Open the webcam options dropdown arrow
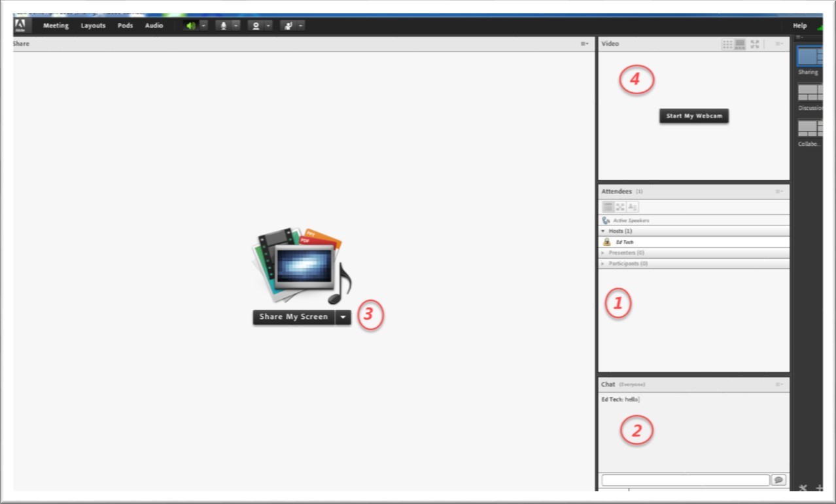 pos(268,25)
